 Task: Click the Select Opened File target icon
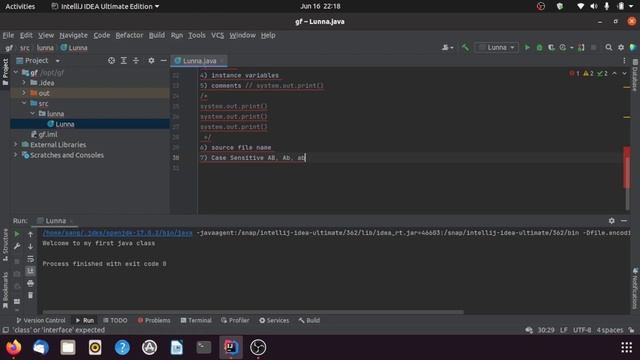tap(111, 60)
